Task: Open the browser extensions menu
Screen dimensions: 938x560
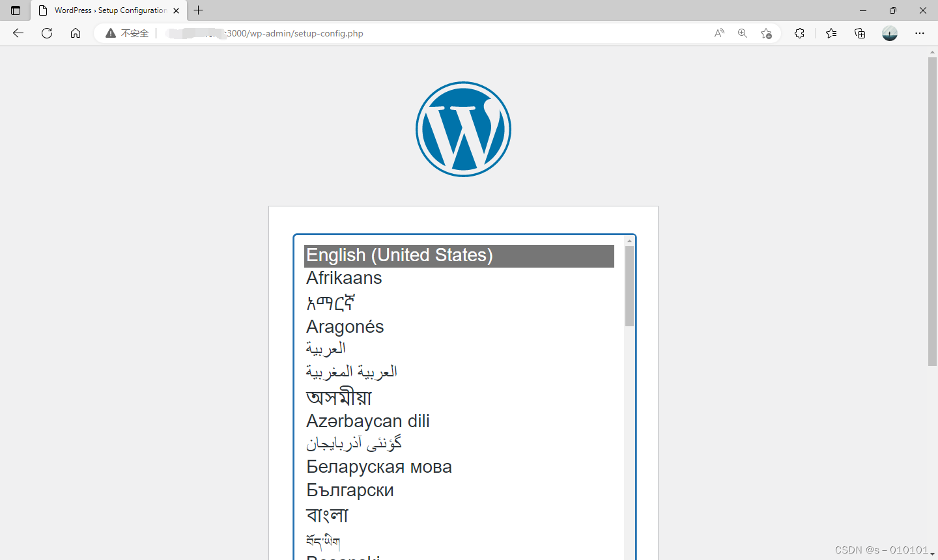Action: [800, 33]
